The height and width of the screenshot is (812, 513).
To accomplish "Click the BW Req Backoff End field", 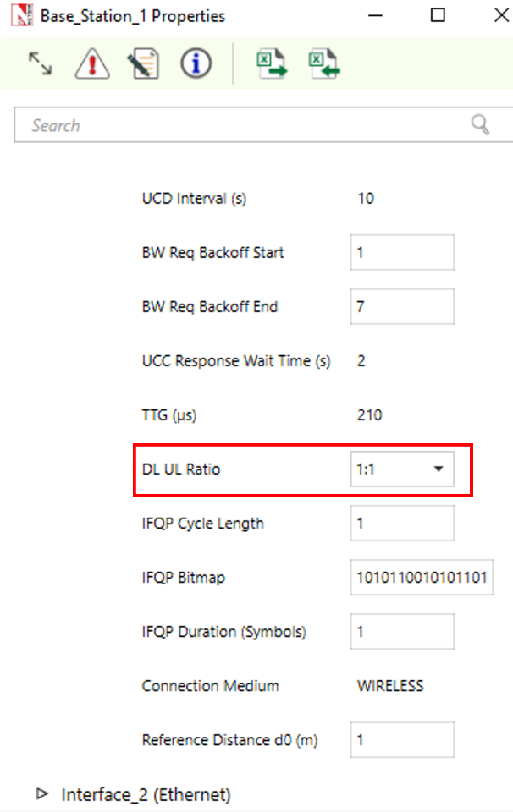I will tap(402, 306).
